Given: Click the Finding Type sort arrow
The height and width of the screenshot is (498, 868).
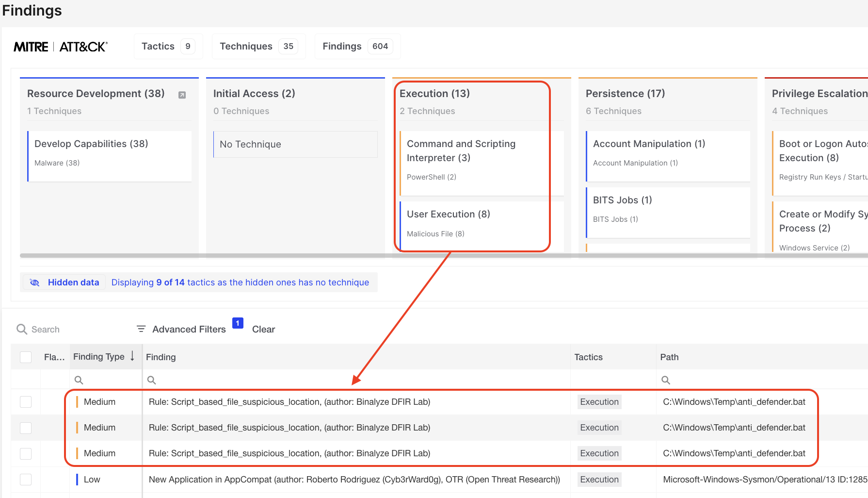Looking at the screenshot, I should [x=132, y=356].
